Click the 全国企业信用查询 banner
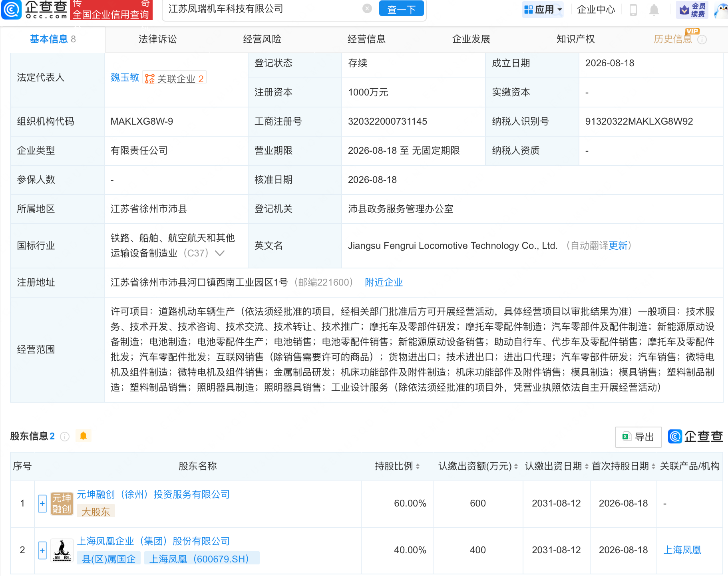 pos(111,10)
